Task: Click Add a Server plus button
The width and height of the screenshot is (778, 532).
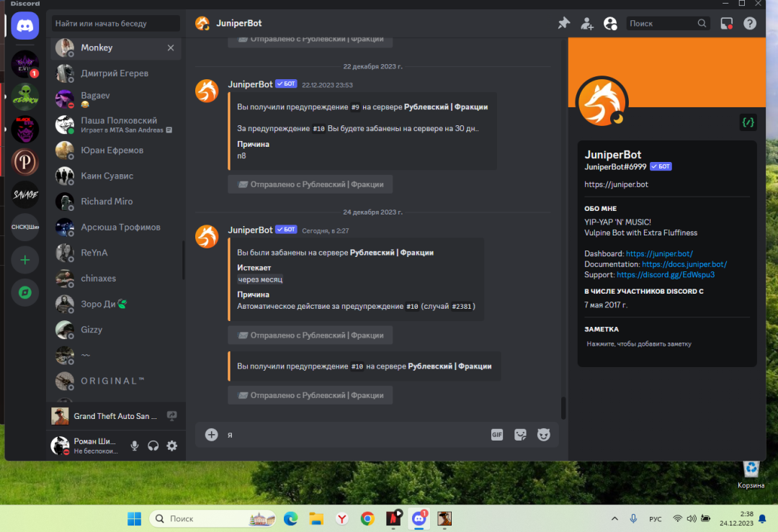Action: pos(25,260)
